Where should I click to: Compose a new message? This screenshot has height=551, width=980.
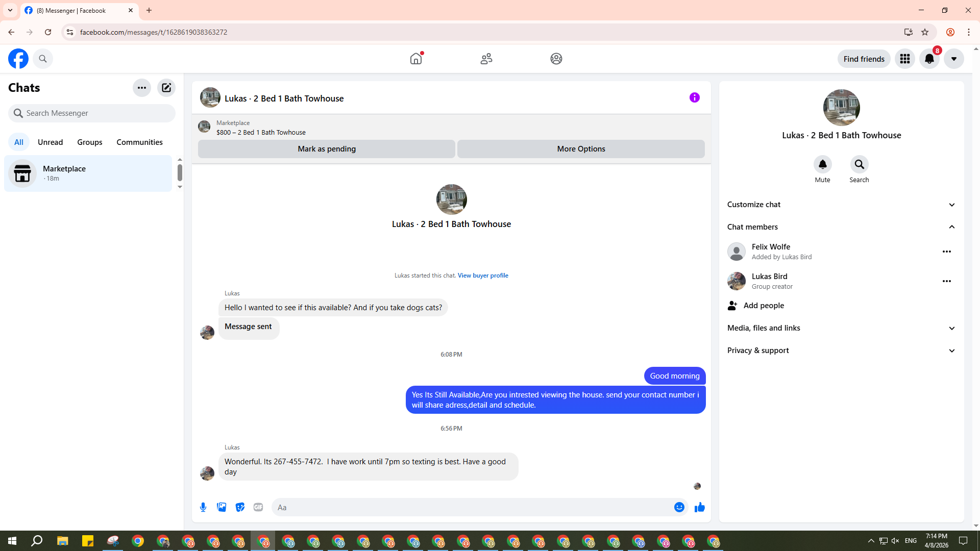pos(166,88)
